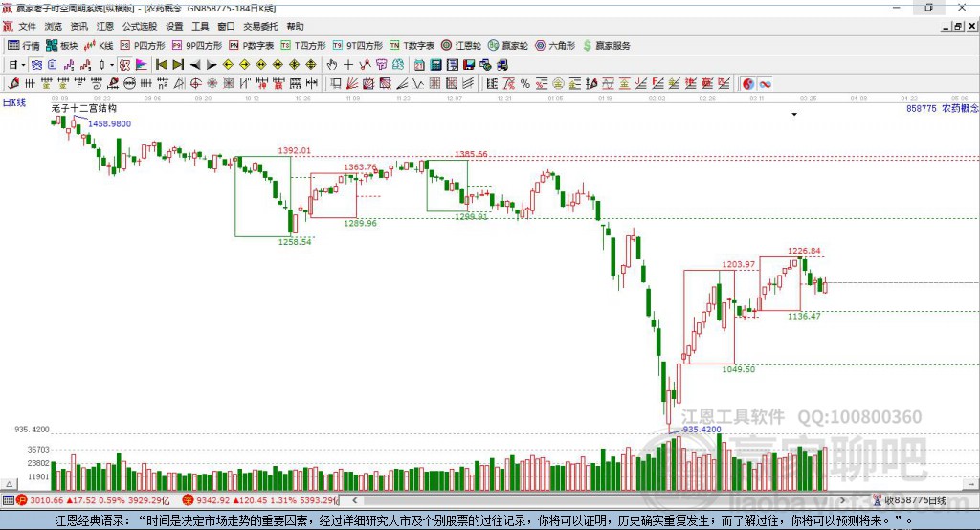Open the 江恩 menu
The width and height of the screenshot is (980, 530).
tap(105, 26)
